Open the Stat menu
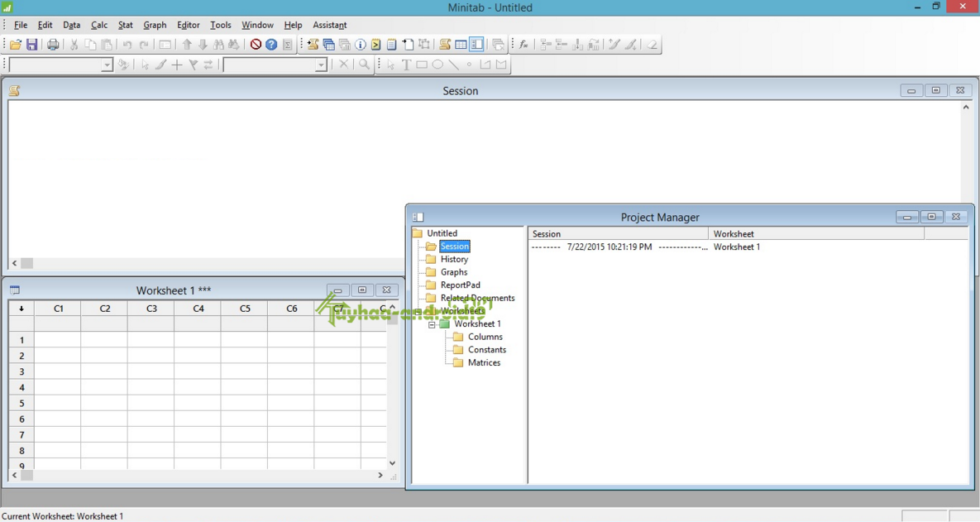This screenshot has width=980, height=522. (125, 25)
